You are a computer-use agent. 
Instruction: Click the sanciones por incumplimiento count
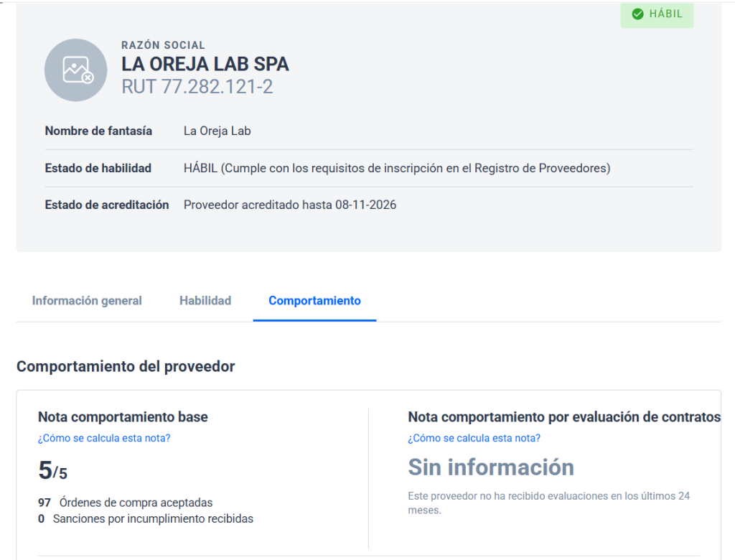[x=41, y=518]
